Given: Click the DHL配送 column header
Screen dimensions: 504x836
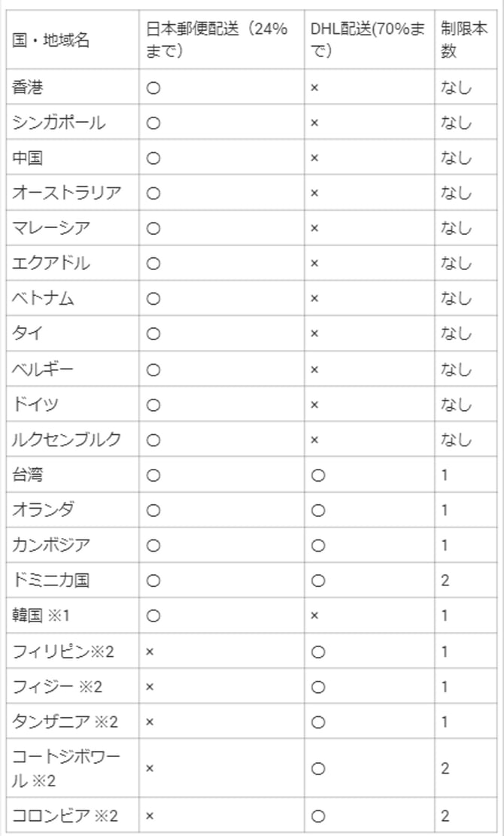Looking at the screenshot, I should (x=367, y=41).
